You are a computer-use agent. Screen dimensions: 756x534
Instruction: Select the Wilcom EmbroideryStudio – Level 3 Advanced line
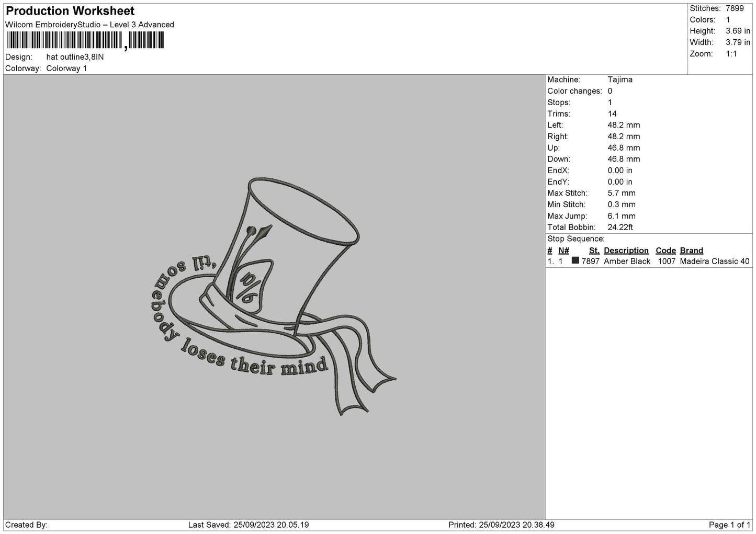coord(89,25)
